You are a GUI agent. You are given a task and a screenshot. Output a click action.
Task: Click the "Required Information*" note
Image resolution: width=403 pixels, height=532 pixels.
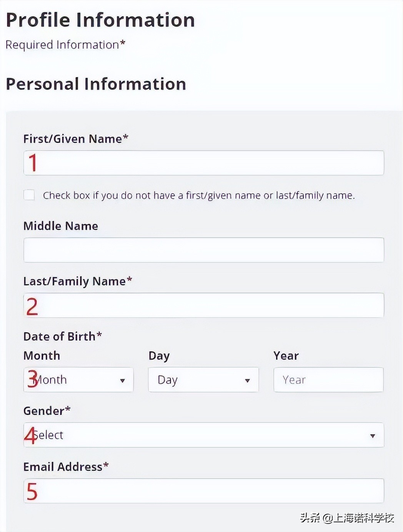point(65,45)
